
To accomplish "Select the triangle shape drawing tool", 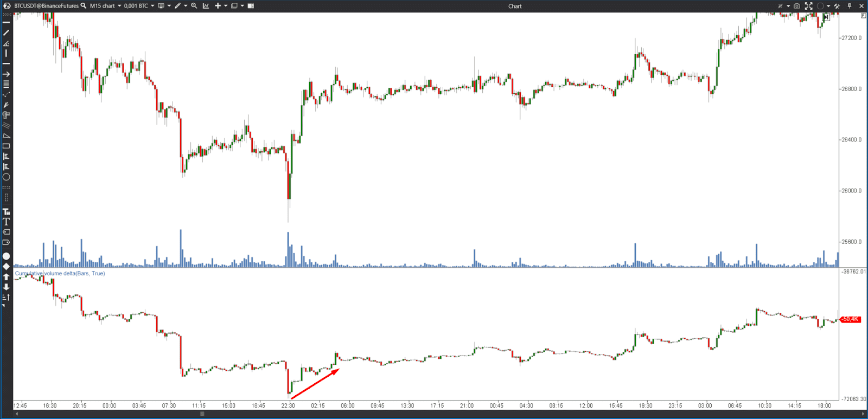I will click(x=7, y=136).
